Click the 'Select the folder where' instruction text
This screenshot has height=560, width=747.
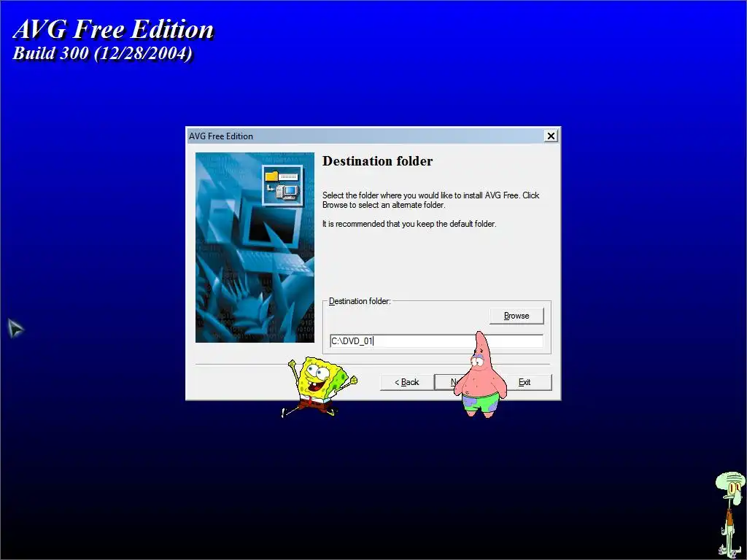pos(430,200)
